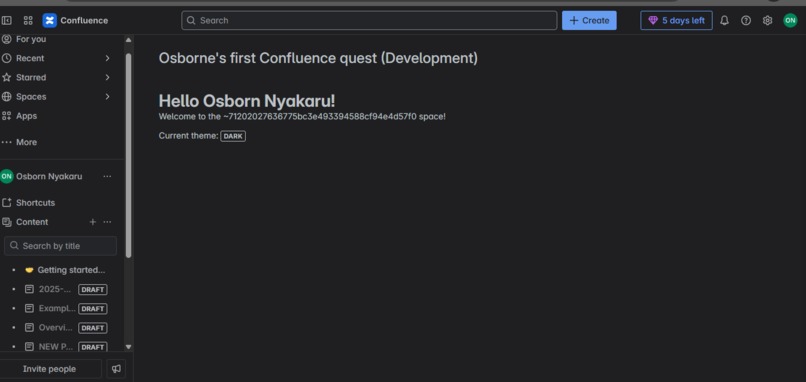Click the Confluence home link text
This screenshot has width=806, height=382.
(x=84, y=21)
